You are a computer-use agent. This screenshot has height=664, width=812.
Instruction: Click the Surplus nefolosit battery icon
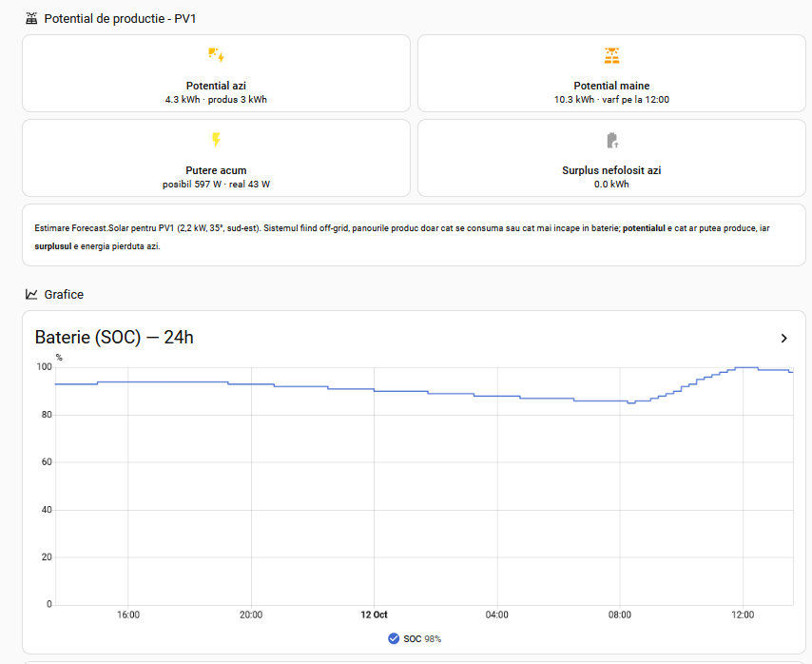point(611,140)
